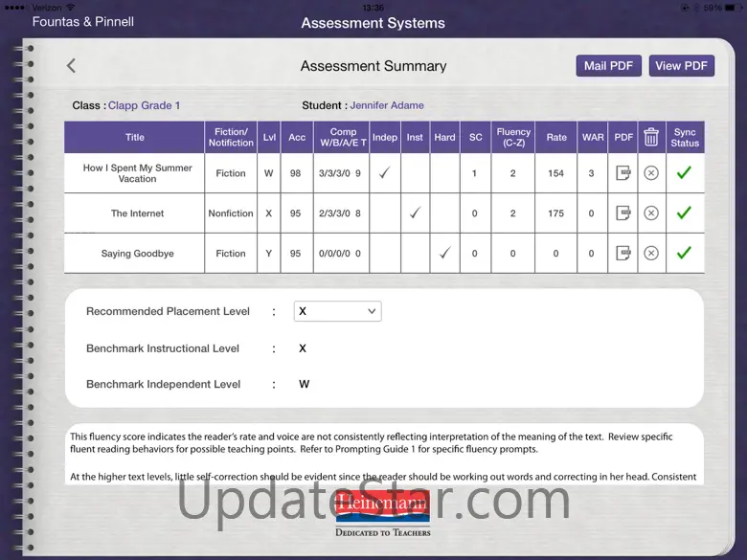This screenshot has height=560, width=747.
Task: Click the View PDF button
Action: point(681,66)
